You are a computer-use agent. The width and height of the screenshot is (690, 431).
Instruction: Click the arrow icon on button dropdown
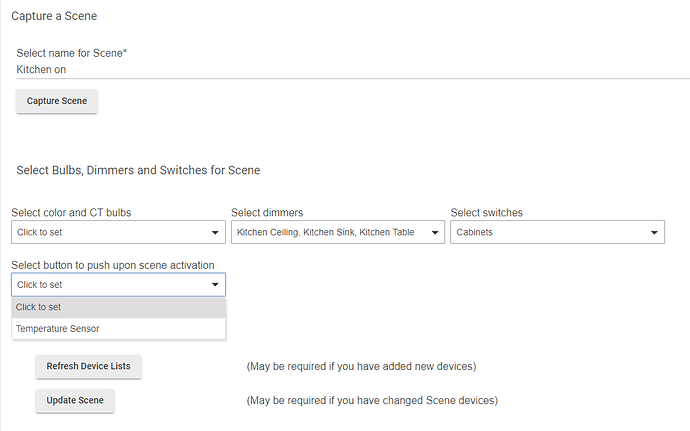click(215, 284)
